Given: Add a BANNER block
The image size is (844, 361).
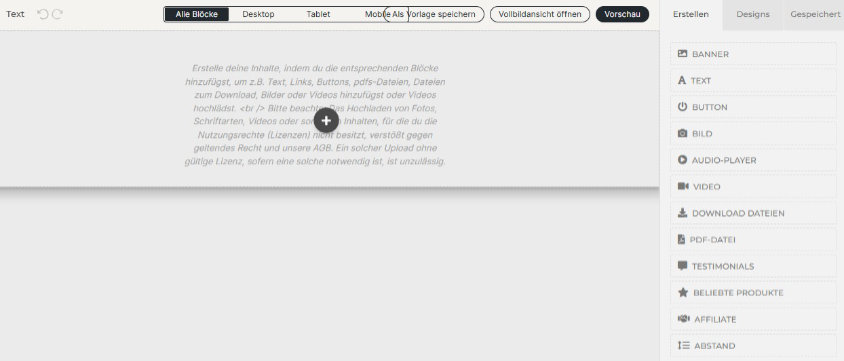Looking at the screenshot, I should coord(753,54).
